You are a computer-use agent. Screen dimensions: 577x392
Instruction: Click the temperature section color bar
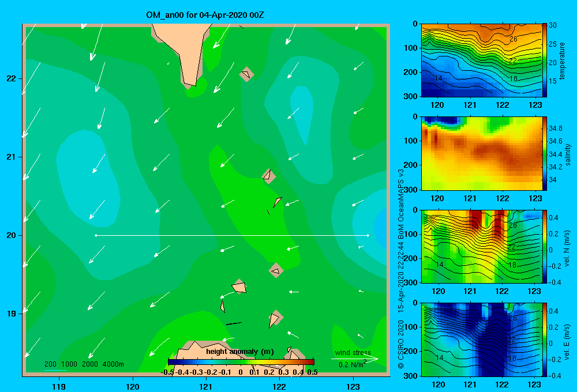pyautogui.click(x=544, y=60)
